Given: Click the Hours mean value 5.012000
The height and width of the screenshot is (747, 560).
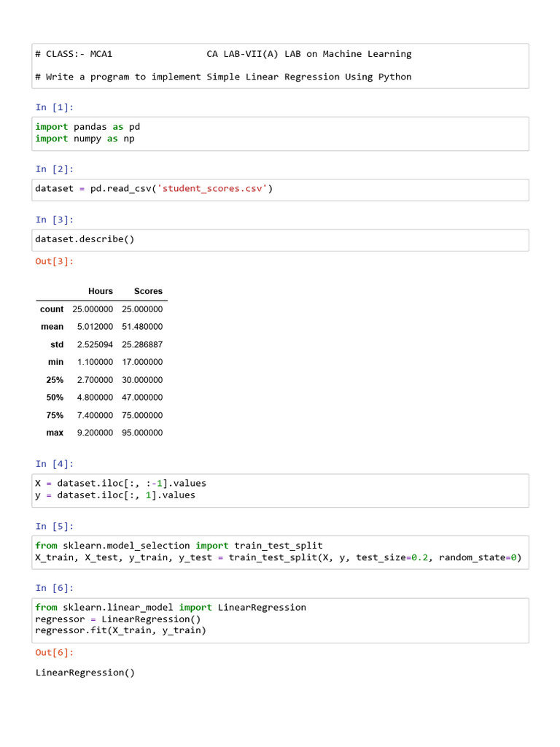Looking at the screenshot, I should 96,327.
